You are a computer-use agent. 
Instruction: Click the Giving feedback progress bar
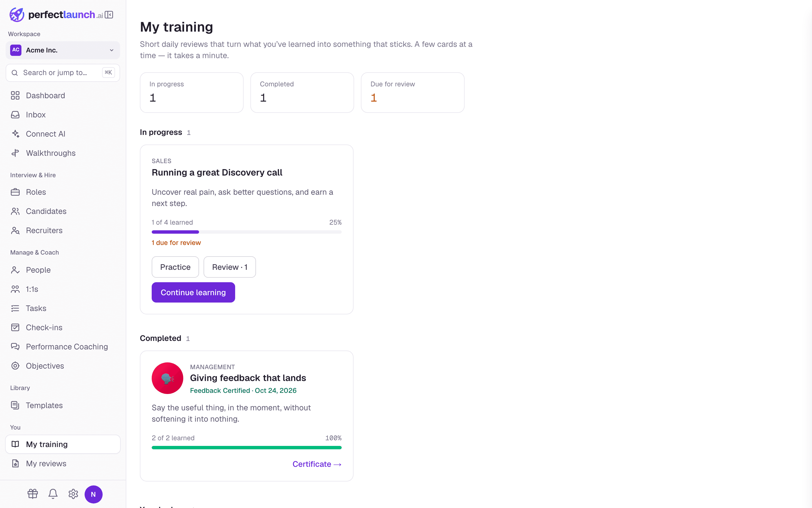247,448
